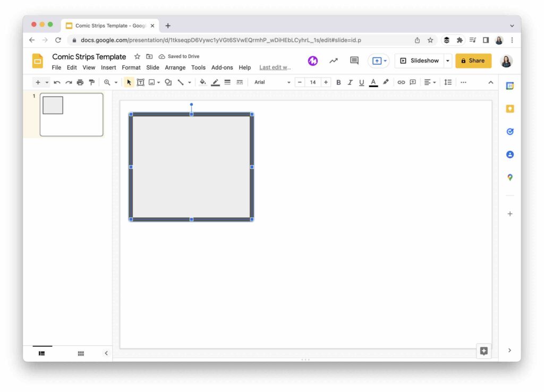Click the Share button
This screenshot has height=392, width=544.
[473, 61]
